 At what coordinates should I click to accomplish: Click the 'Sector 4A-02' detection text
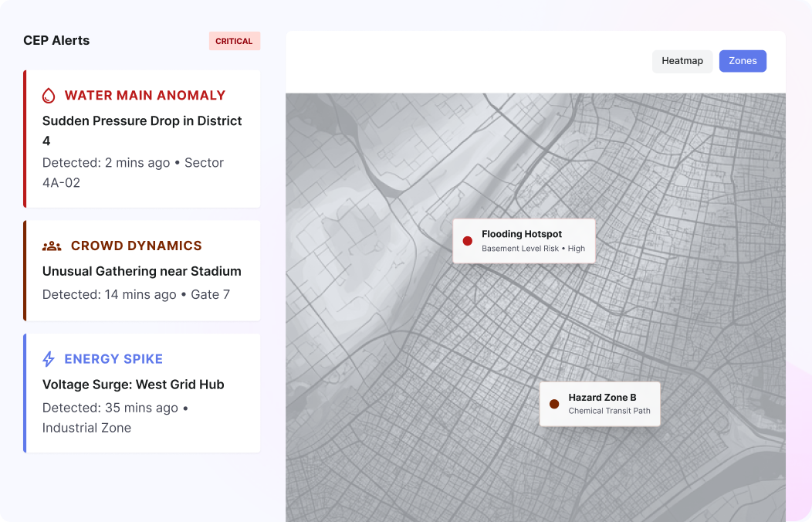coord(131,172)
